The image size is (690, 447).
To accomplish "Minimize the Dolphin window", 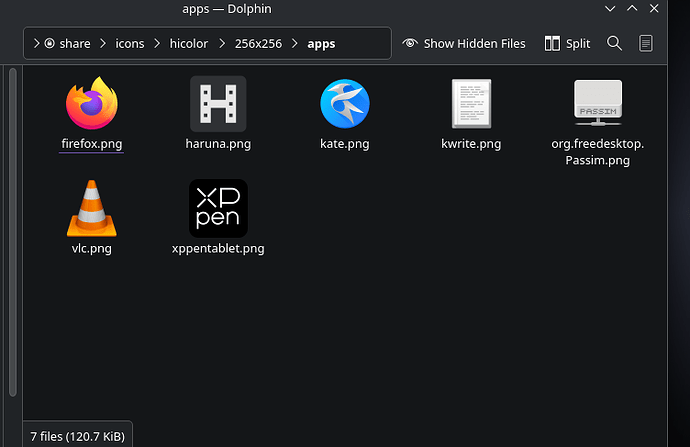I will point(610,9).
